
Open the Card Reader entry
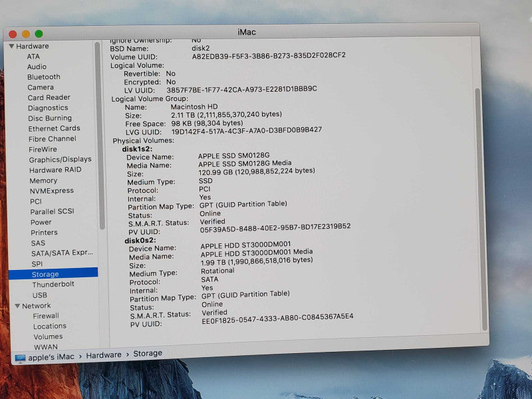[49, 97]
